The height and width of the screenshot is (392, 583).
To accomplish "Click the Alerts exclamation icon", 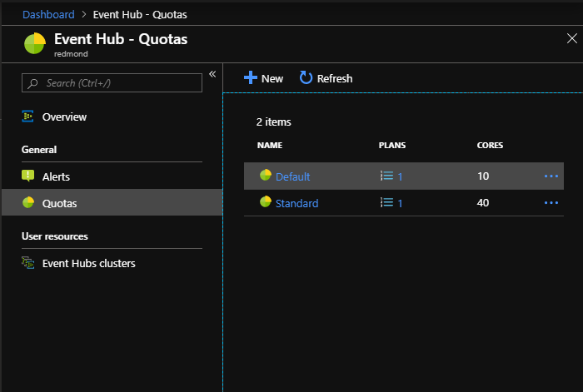I will [x=27, y=176].
